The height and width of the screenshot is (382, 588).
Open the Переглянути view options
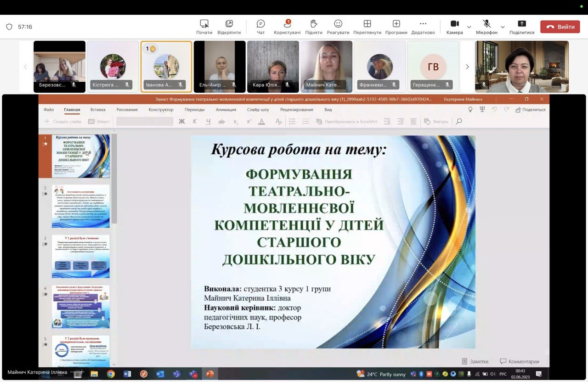(367, 27)
